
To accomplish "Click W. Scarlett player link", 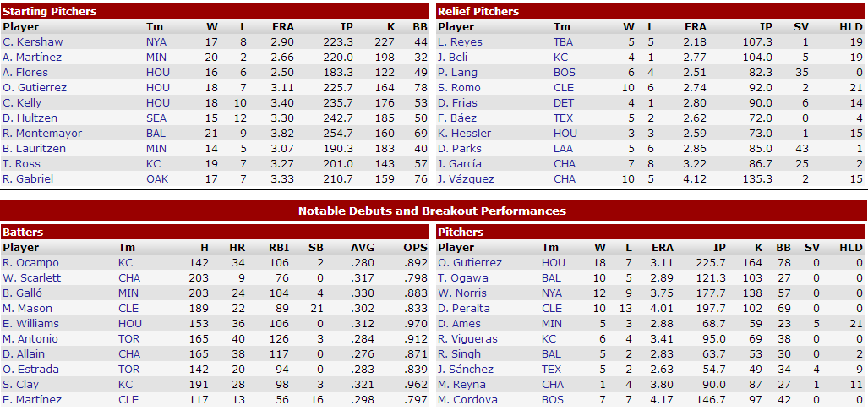I will coord(32,277).
